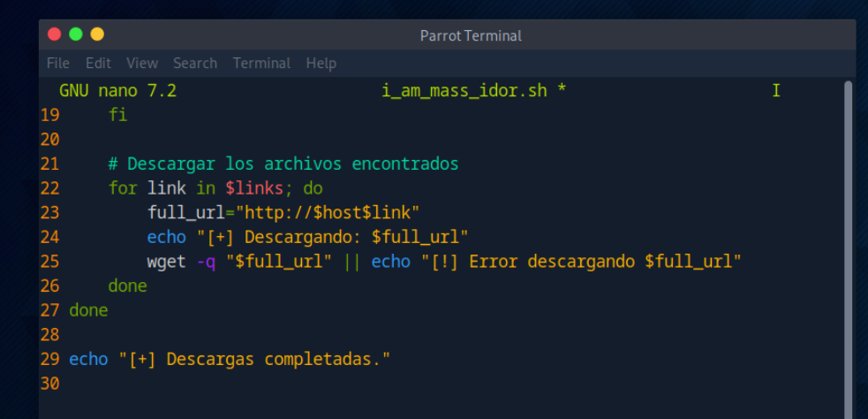Click line number 20
The height and width of the screenshot is (419, 868).
(49, 140)
